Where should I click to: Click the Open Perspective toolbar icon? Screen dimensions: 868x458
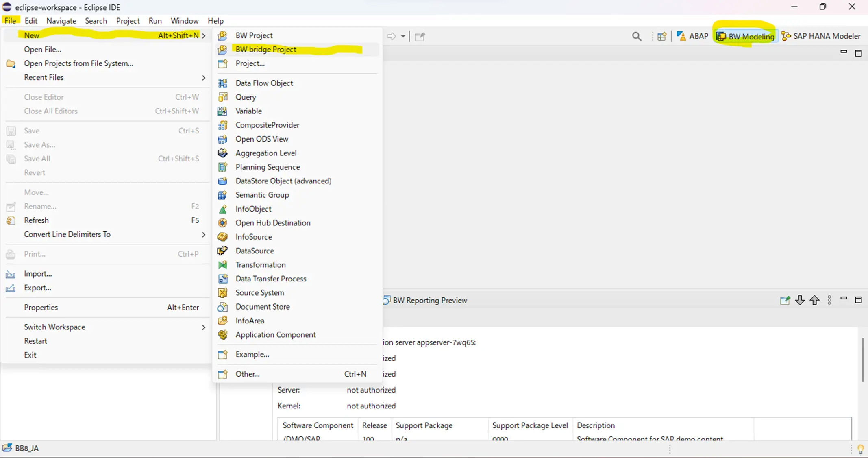coord(661,37)
